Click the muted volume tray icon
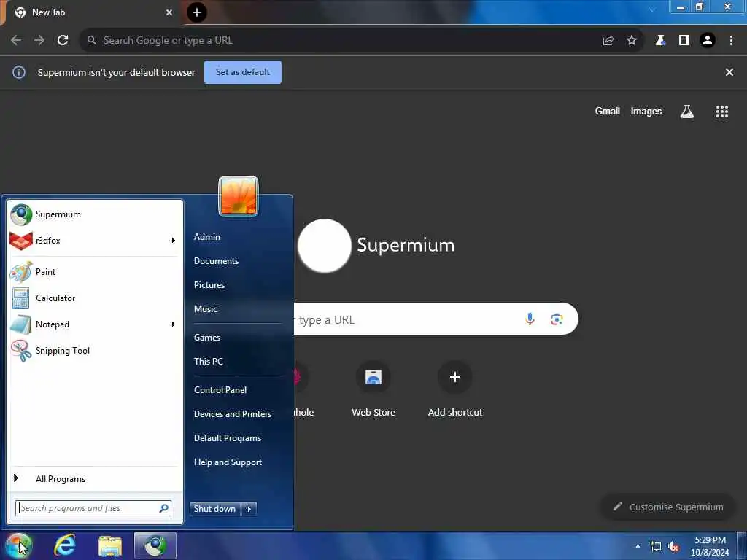 tap(673, 547)
